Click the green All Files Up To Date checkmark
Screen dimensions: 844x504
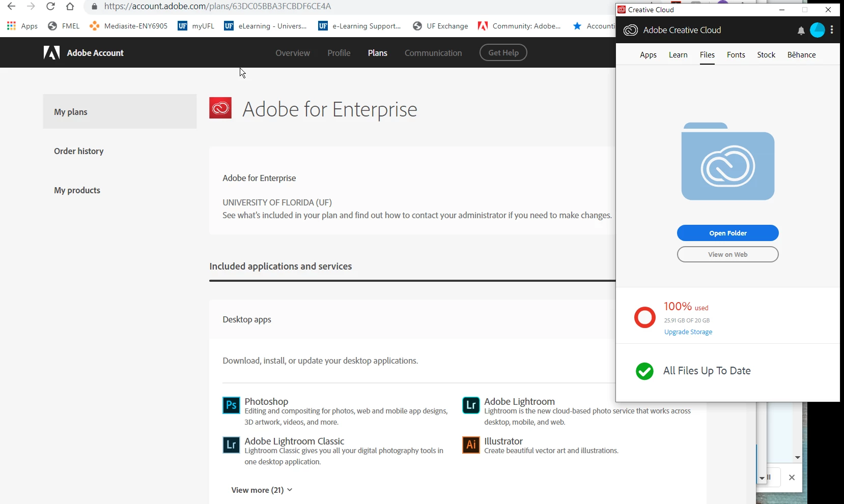pyautogui.click(x=645, y=371)
